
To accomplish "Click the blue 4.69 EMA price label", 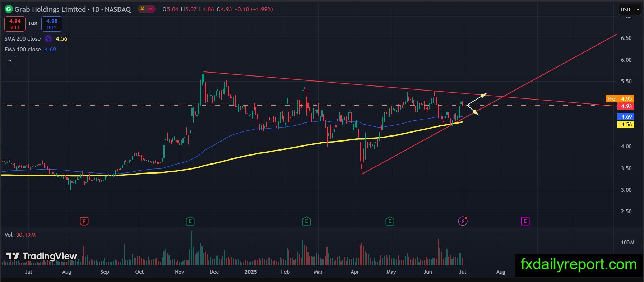I will pos(626,117).
